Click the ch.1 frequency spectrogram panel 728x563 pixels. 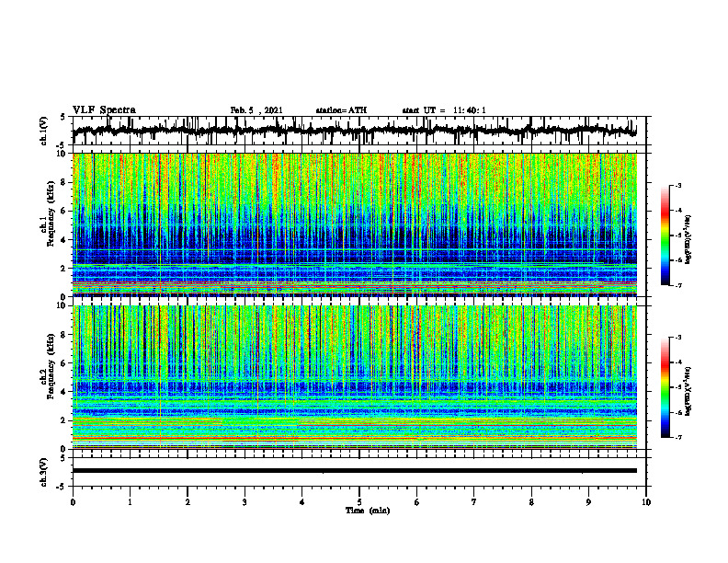(354, 224)
